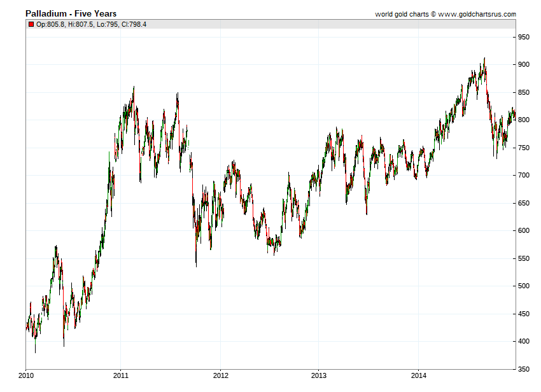Click the 950 y-axis label
The height and width of the screenshot is (392, 541).
point(524,38)
